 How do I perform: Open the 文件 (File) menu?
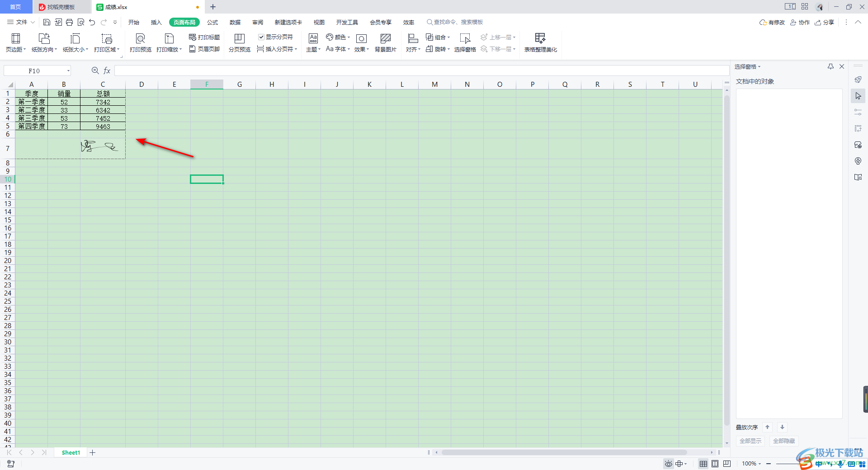pyautogui.click(x=21, y=22)
